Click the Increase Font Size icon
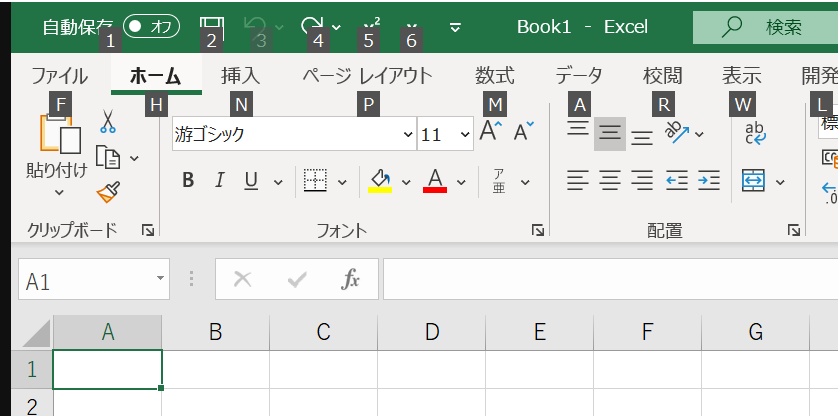Viewport: 838px width, 416px height. point(491,130)
